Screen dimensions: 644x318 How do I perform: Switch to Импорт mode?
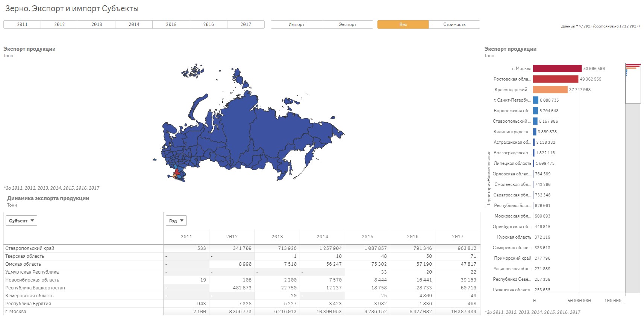coord(296,24)
